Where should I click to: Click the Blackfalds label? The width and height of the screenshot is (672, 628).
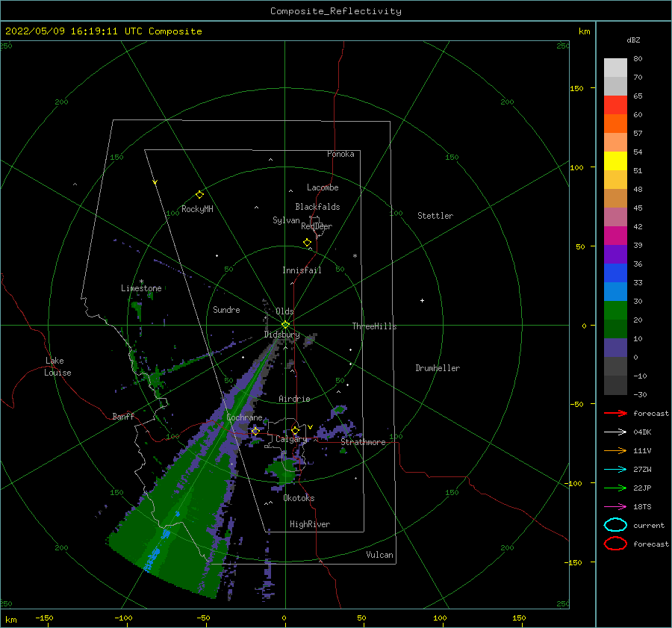click(317, 207)
